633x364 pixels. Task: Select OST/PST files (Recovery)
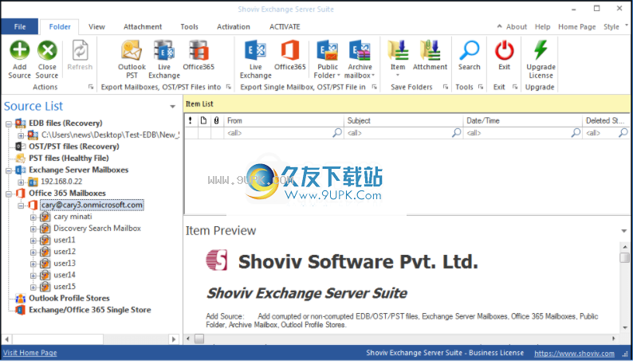pos(74,147)
